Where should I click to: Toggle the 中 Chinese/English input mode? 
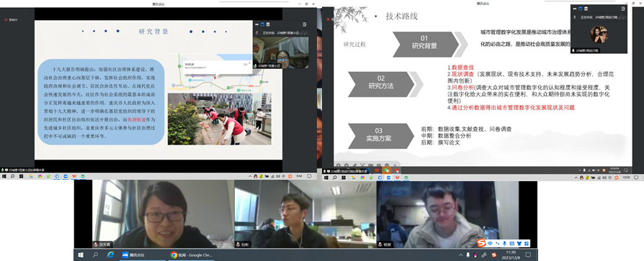tap(491, 243)
